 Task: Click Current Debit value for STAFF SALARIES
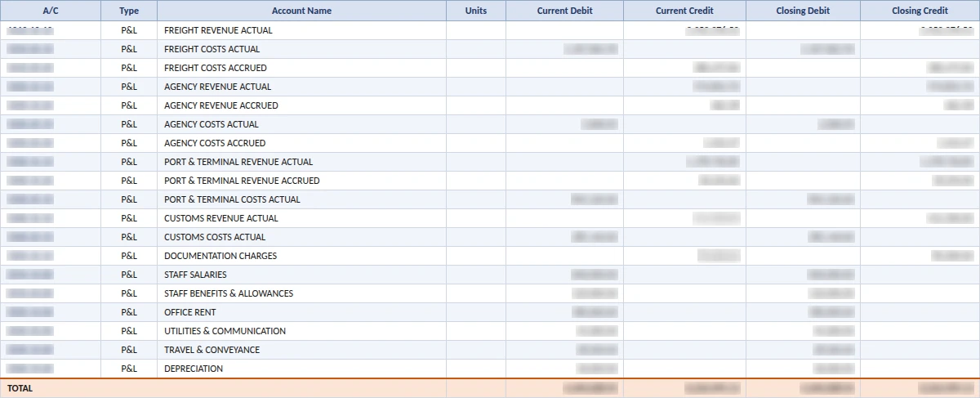594,275
